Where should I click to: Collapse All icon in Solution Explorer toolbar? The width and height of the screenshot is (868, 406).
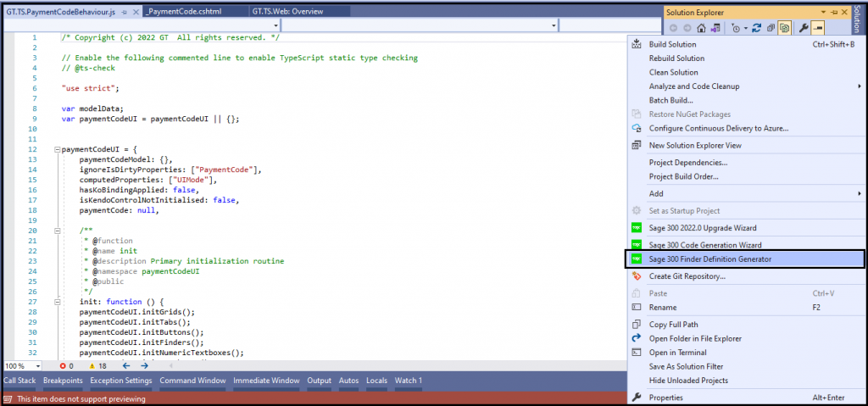click(771, 28)
